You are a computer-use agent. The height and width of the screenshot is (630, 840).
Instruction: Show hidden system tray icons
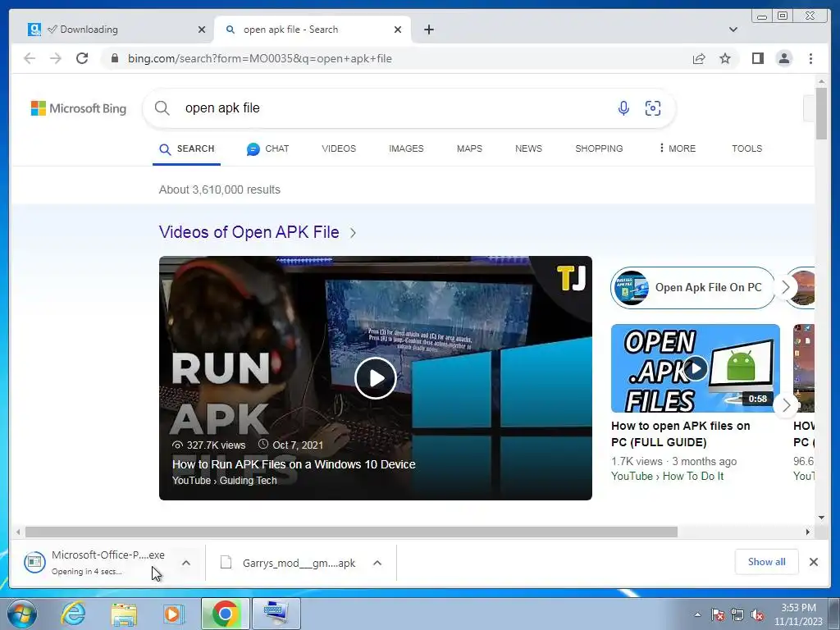[697, 614]
